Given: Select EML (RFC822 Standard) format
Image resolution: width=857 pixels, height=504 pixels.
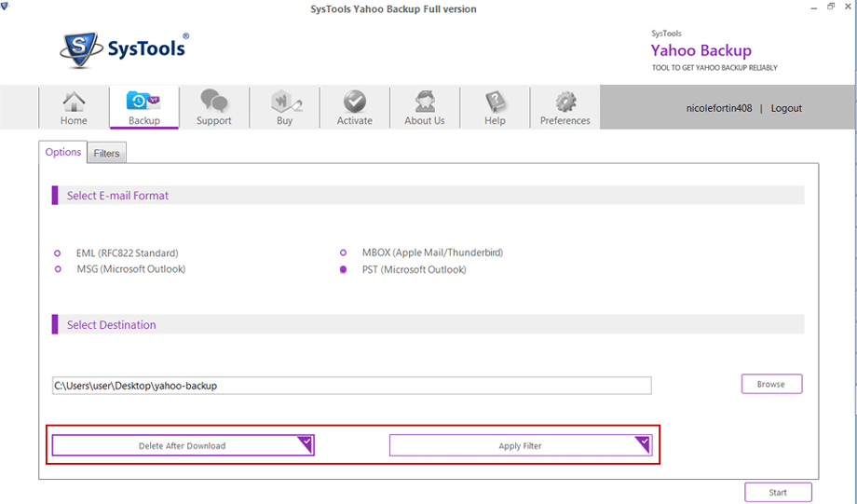Looking at the screenshot, I should tap(58, 253).
